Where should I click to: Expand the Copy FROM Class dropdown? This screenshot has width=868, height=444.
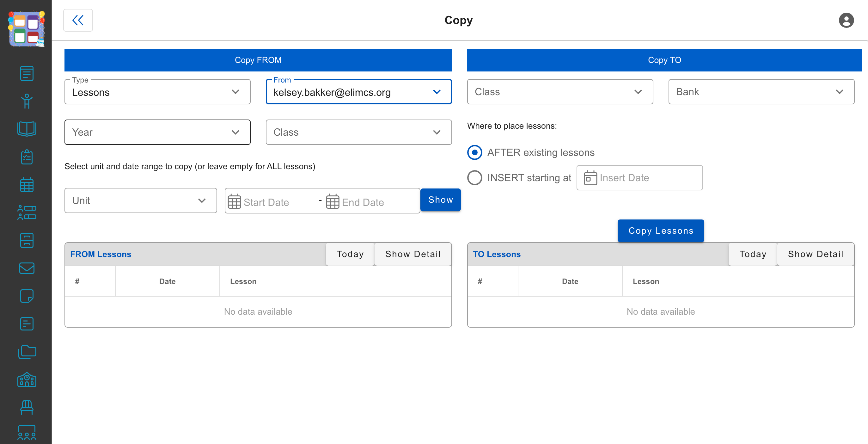pyautogui.click(x=358, y=132)
